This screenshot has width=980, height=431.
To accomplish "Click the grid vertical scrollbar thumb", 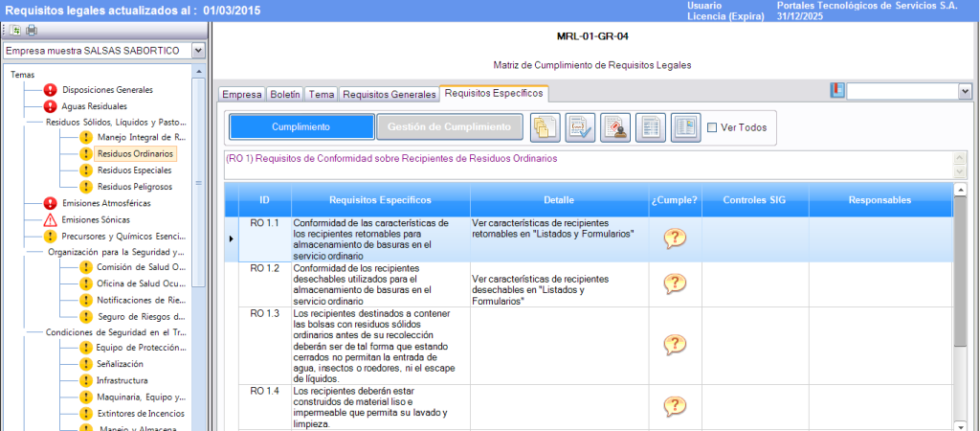I will pos(959,270).
